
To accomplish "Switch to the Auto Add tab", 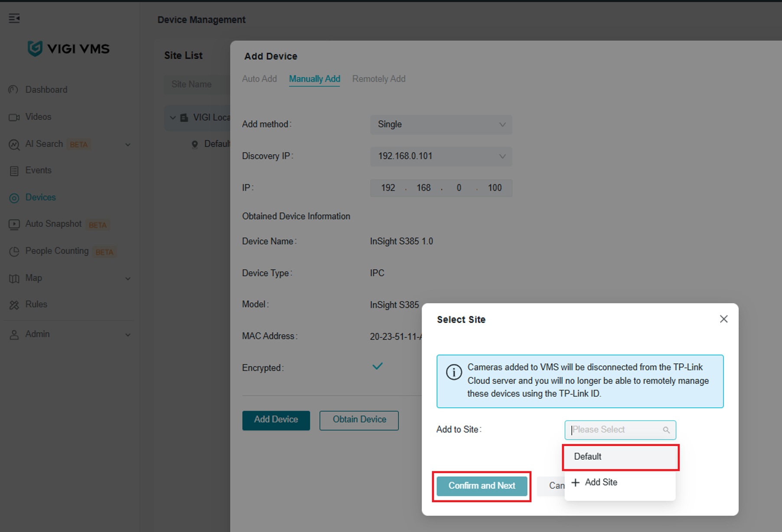I will [259, 79].
